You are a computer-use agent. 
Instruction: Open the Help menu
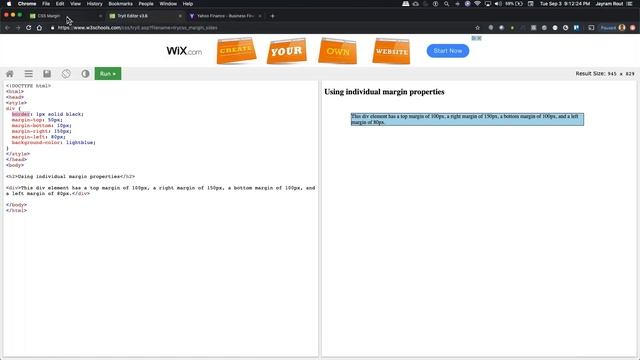click(188, 4)
